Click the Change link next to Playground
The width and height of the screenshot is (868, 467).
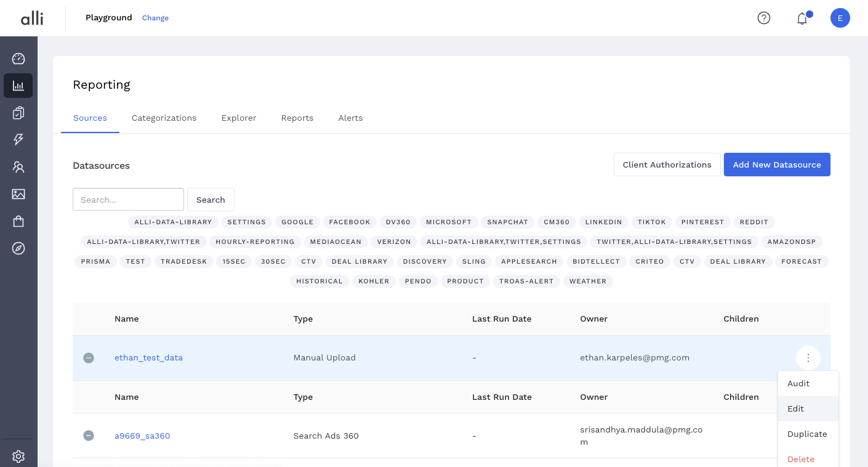(x=155, y=18)
